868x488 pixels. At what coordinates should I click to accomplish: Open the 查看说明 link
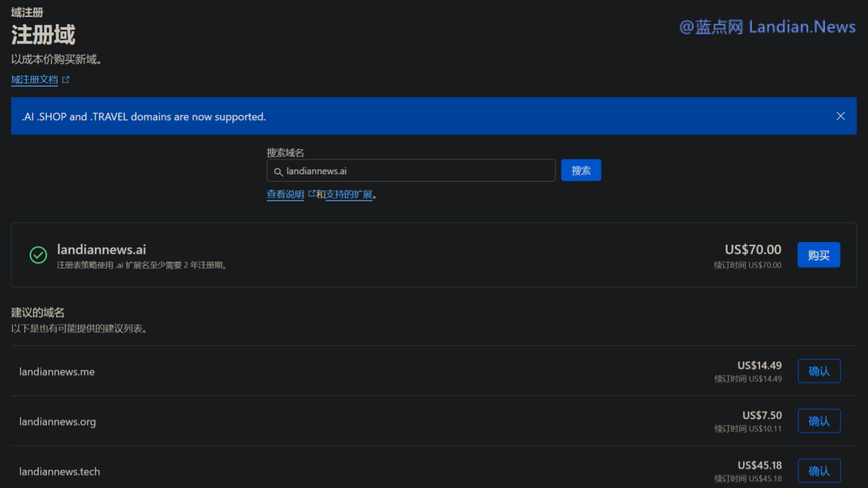coord(285,195)
